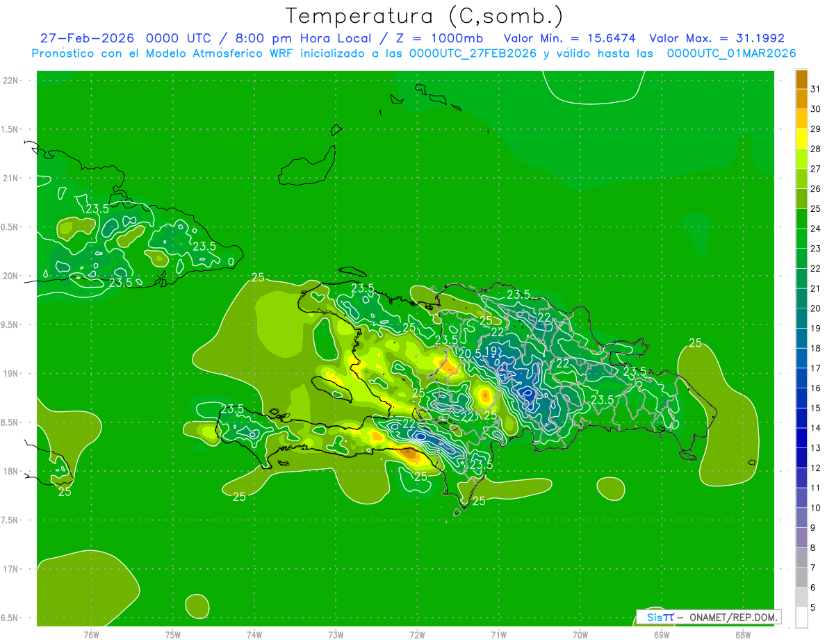Viewport: 834px width, 644px height.
Task: Click the '20N' latitude axis label
Action: [10, 276]
